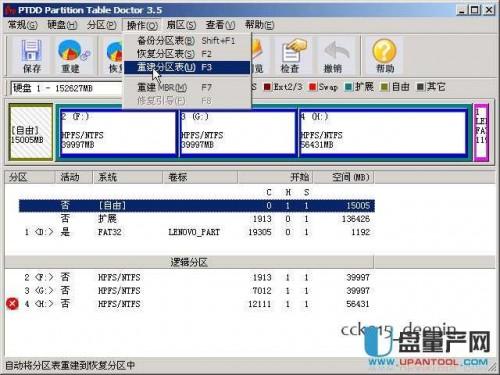The height and width of the screenshot is (375, 500).
Task: Click the greyed 修复引导(F) menu entry
Action: tap(187, 100)
